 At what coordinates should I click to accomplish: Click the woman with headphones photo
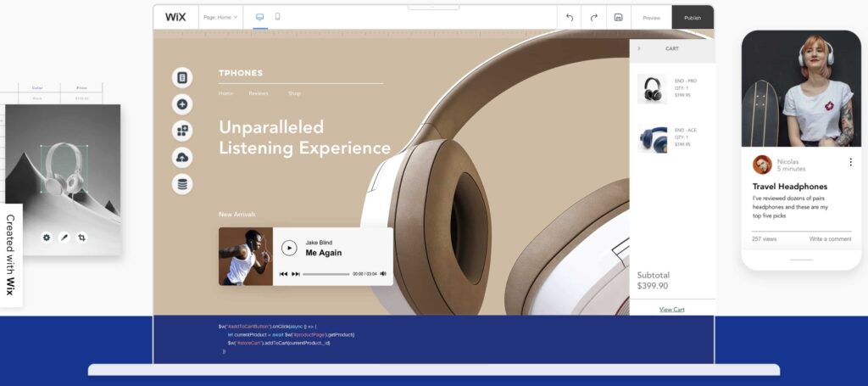tap(802, 88)
